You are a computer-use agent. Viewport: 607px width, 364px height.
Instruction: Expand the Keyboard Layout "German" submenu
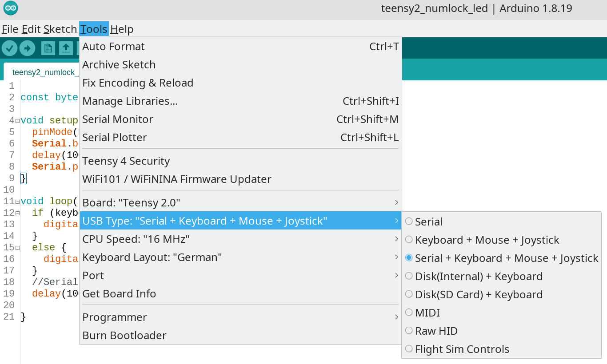(x=240, y=257)
